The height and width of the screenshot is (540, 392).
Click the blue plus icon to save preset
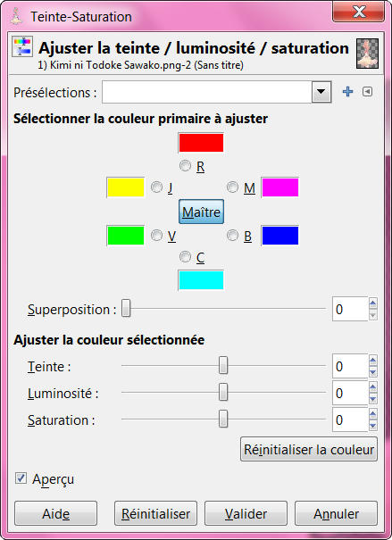coord(347,92)
